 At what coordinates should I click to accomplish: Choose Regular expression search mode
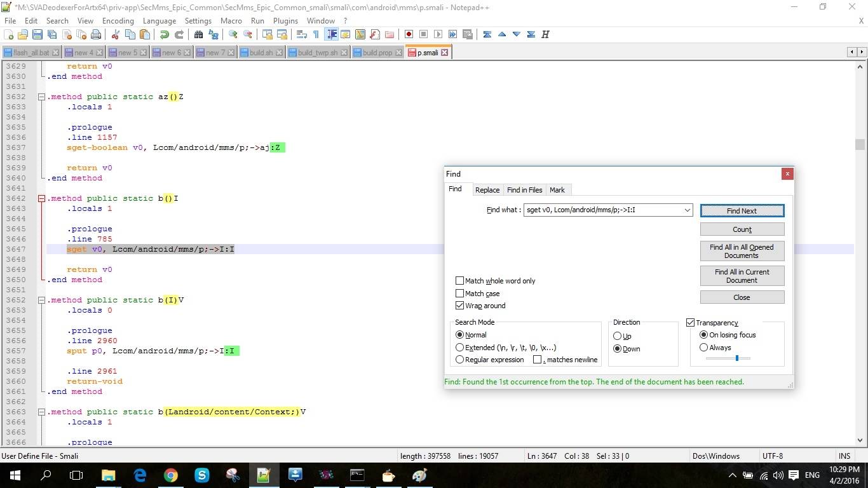point(460,359)
